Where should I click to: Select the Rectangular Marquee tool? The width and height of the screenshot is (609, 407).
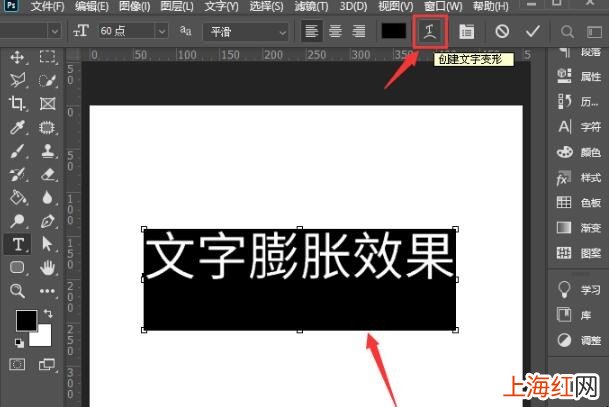(47, 57)
